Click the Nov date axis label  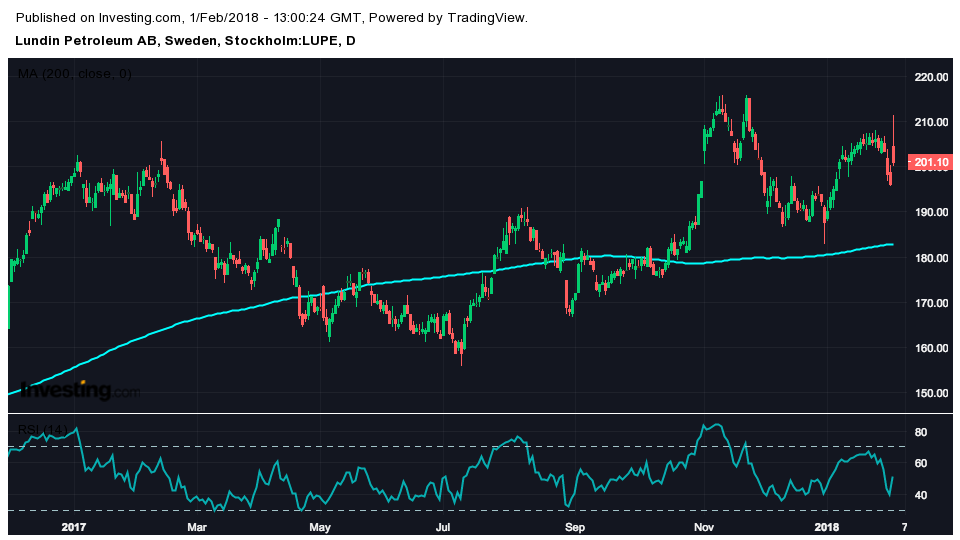pos(704,527)
